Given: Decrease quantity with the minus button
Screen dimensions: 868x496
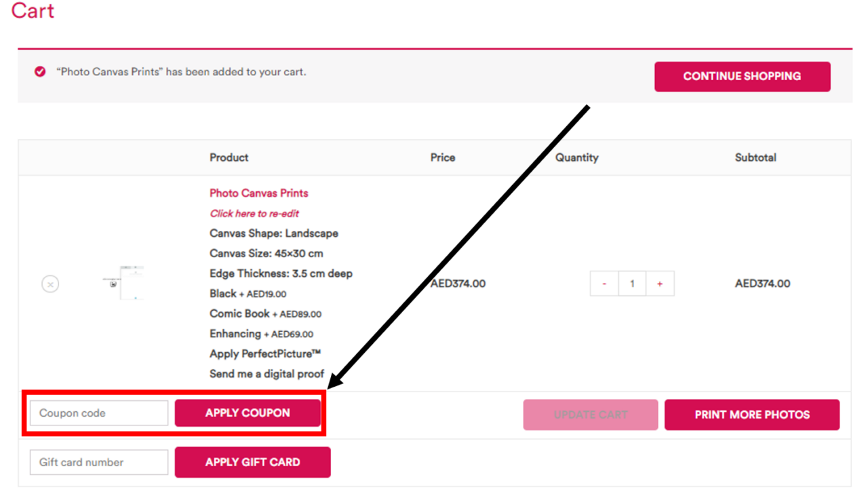Looking at the screenshot, I should point(604,283).
